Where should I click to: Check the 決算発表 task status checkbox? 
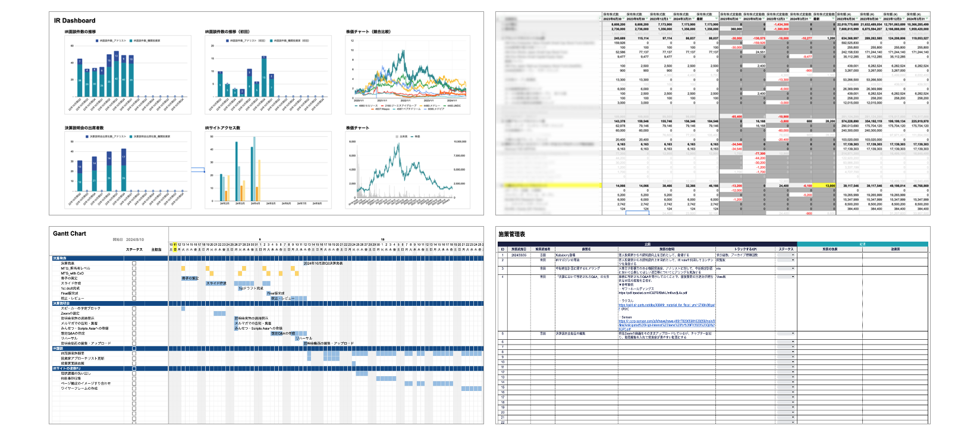click(134, 263)
